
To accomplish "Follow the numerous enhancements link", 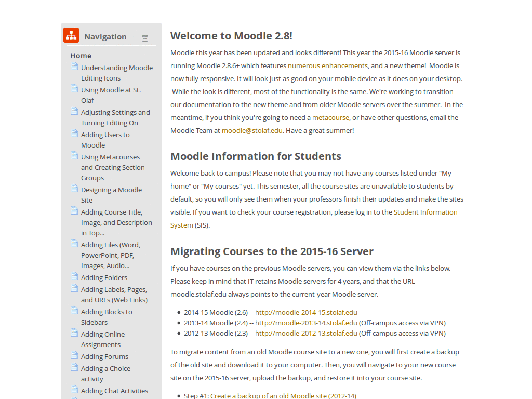I will coord(328,66).
